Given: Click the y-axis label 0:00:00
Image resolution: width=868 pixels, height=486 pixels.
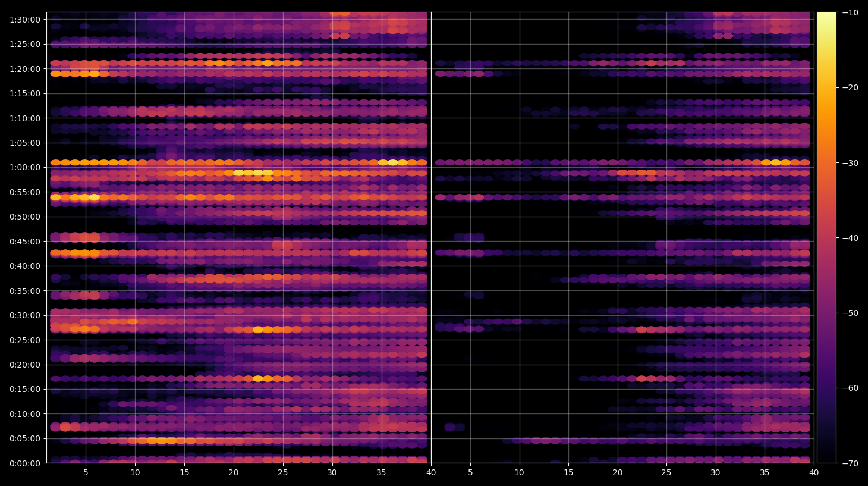Looking at the screenshot, I should point(25,463).
